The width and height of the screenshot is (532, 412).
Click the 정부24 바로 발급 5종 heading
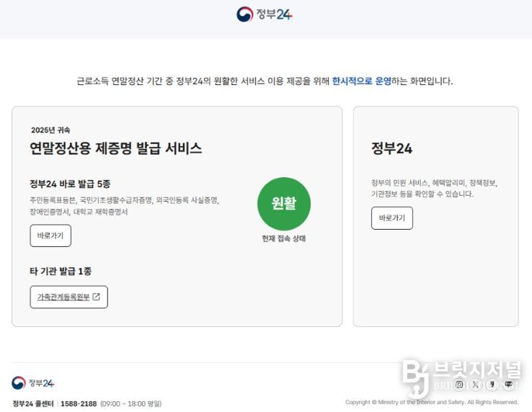tap(70, 184)
